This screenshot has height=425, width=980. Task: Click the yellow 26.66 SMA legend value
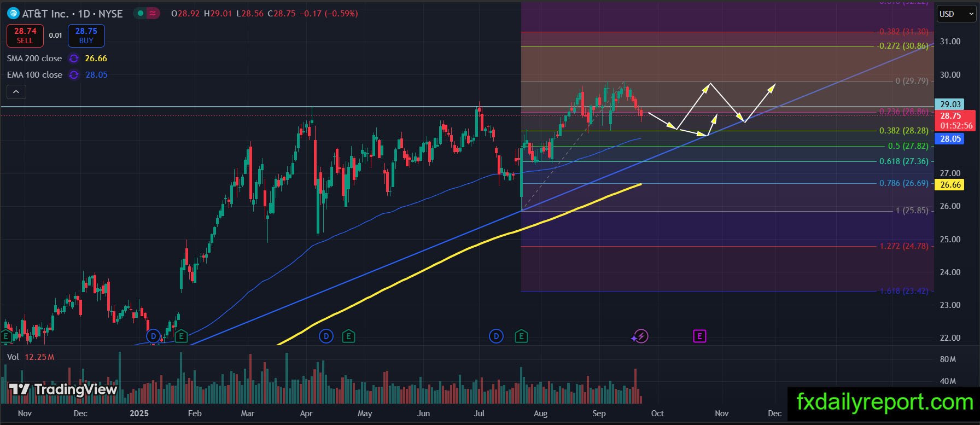(x=96, y=59)
